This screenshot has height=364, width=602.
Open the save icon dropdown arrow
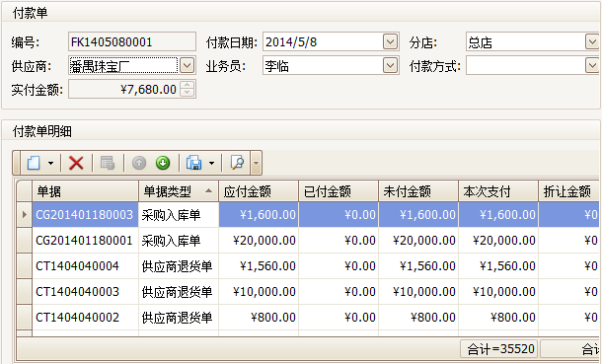point(211,164)
